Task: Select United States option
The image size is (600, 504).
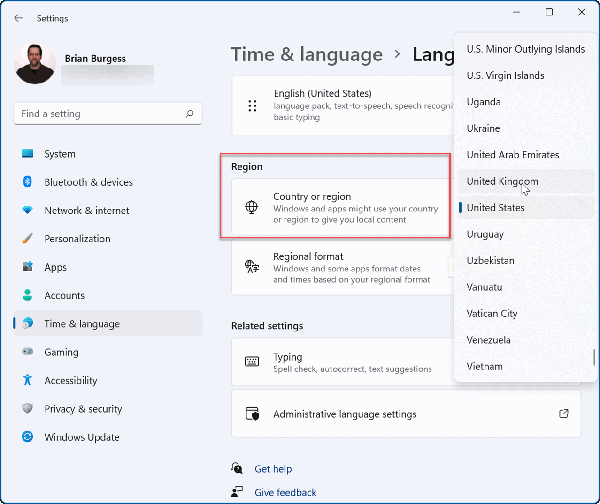Action: pyautogui.click(x=526, y=207)
